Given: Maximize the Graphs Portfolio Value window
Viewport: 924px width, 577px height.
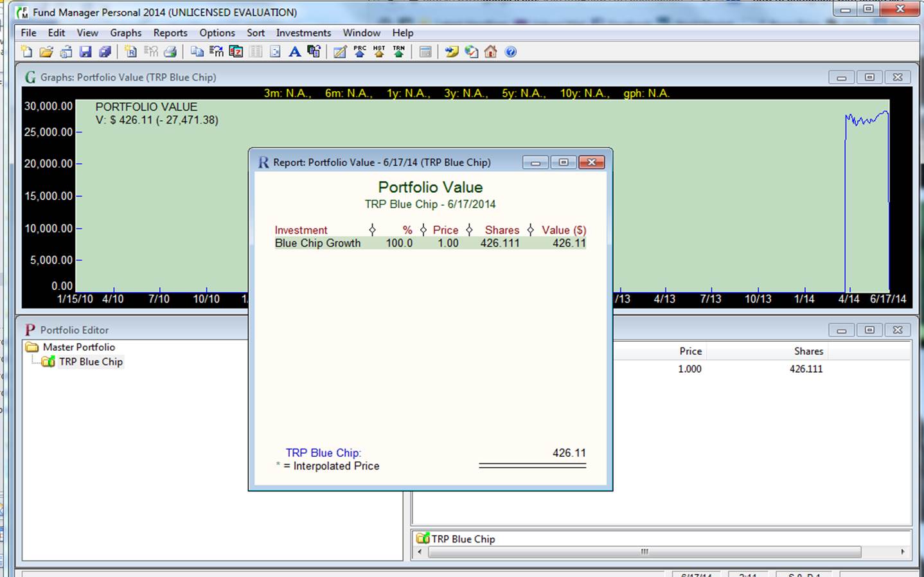Looking at the screenshot, I should point(869,77).
